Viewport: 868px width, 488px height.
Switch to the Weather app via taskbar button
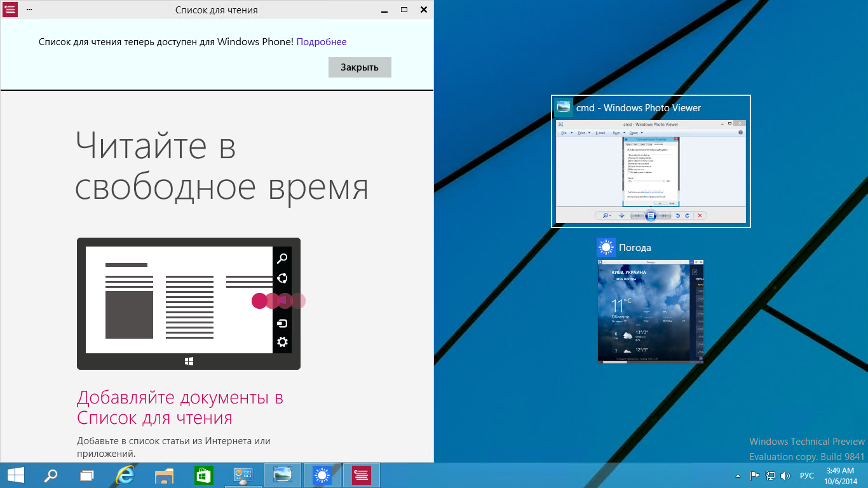pyautogui.click(x=322, y=475)
